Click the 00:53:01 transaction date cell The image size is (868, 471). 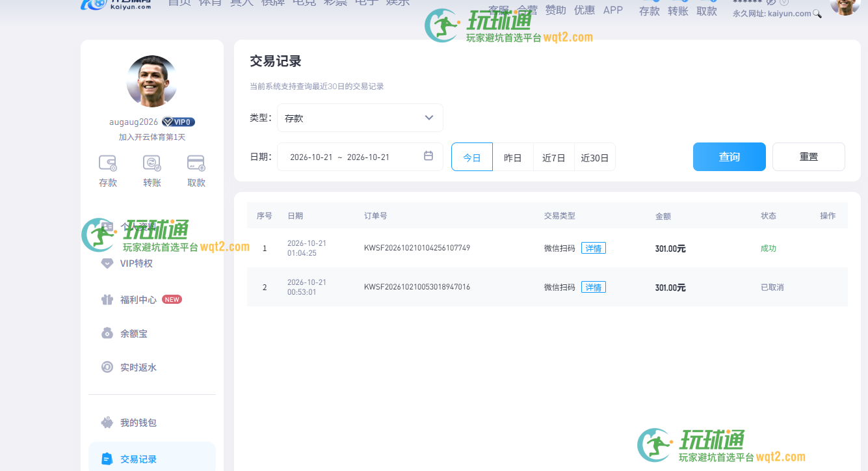(x=307, y=287)
